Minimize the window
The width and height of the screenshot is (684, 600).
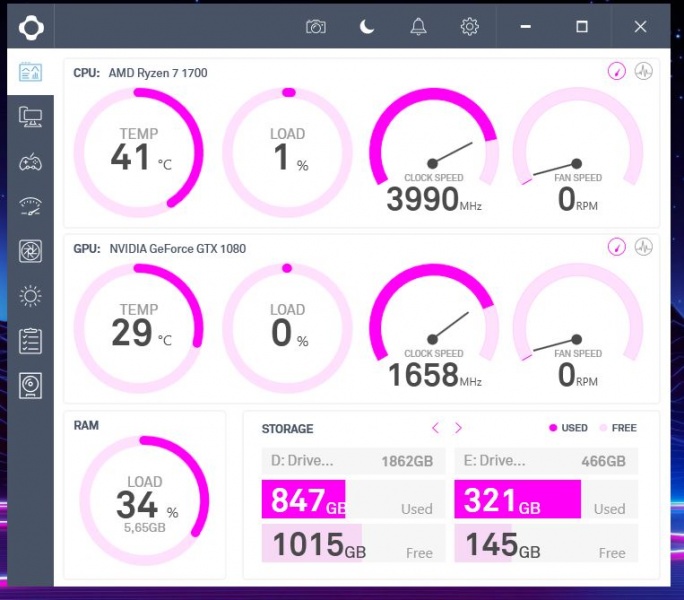pyautogui.click(x=526, y=27)
